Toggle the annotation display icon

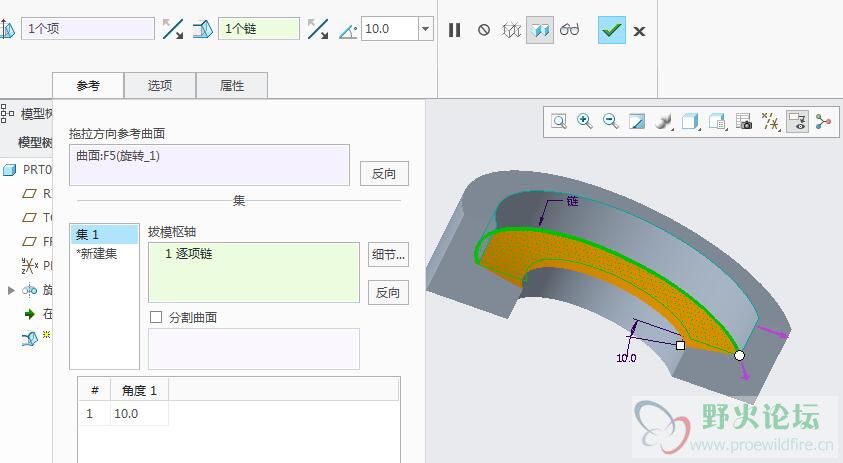(797, 122)
